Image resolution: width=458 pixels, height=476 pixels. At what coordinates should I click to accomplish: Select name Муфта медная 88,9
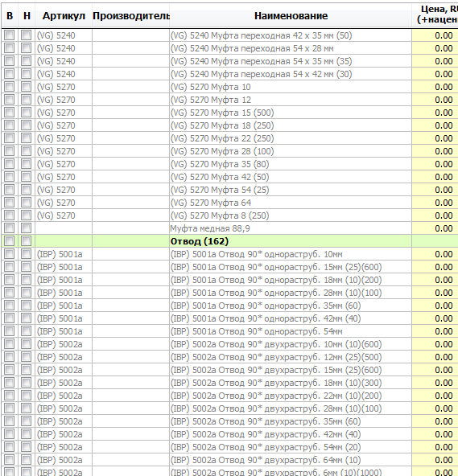tap(210, 228)
